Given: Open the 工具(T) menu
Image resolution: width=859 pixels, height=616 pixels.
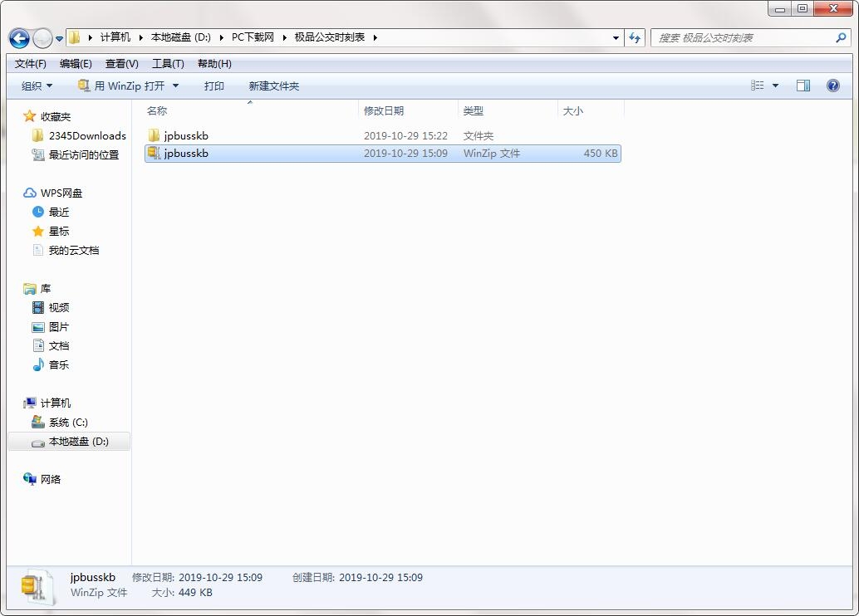Looking at the screenshot, I should tap(168, 64).
